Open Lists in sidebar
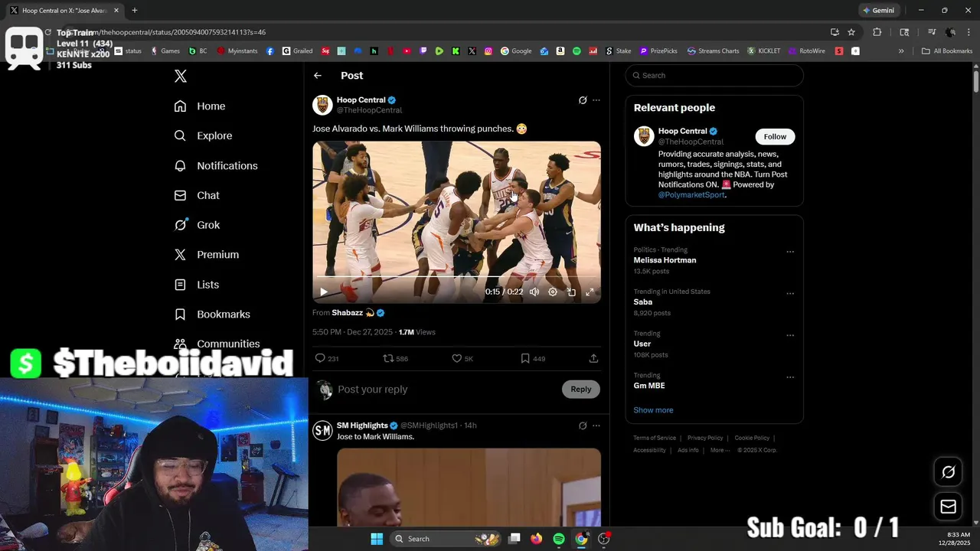Viewport: 980px width, 551px height. pyautogui.click(x=197, y=285)
